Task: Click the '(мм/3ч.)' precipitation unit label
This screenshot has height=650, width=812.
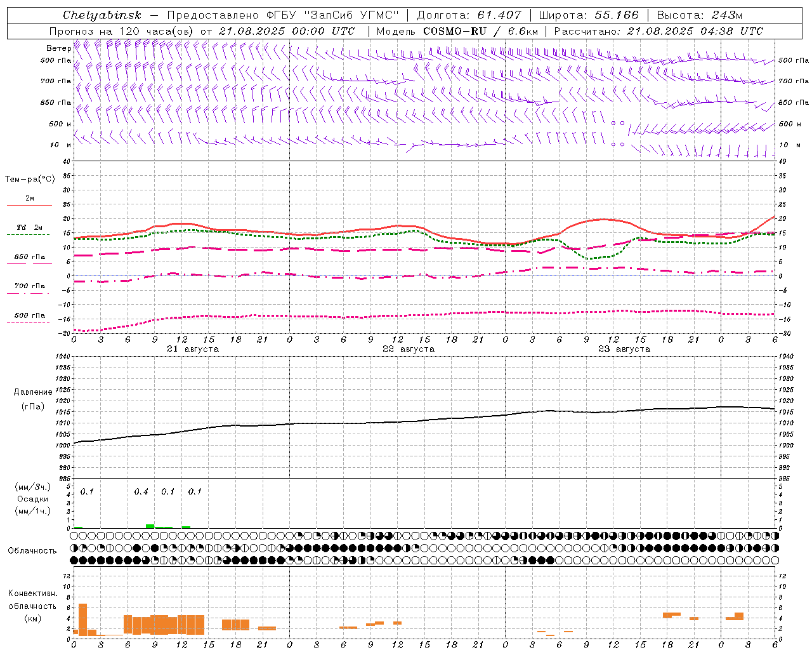Action: (x=33, y=487)
